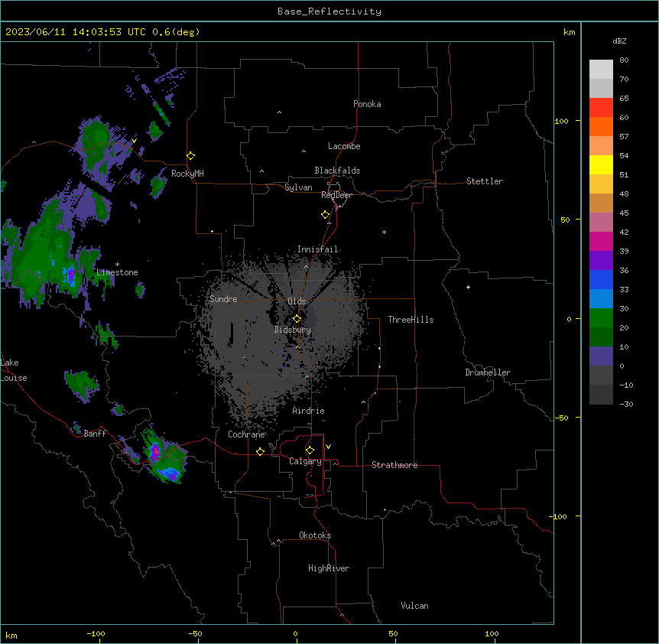This screenshot has height=644, width=659.
Task: Click the Innisfail city label
Action: [x=318, y=249]
